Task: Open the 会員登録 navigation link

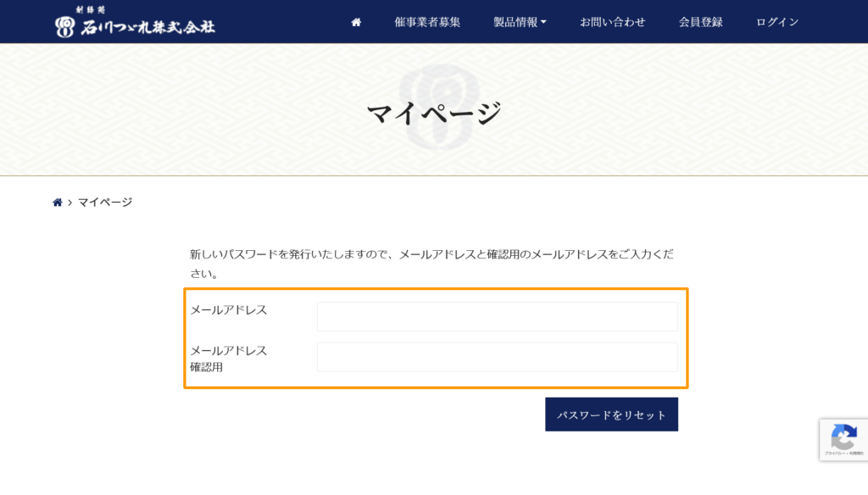Action: pos(700,22)
